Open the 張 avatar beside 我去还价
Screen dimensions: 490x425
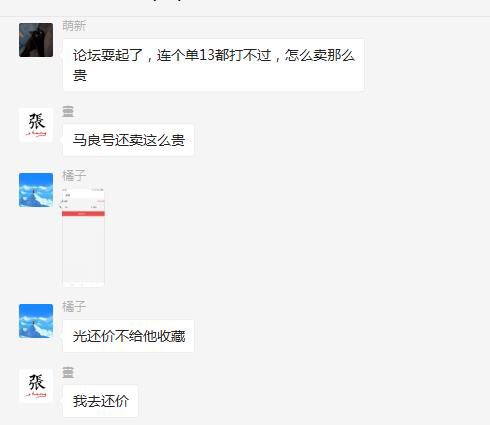[36, 386]
